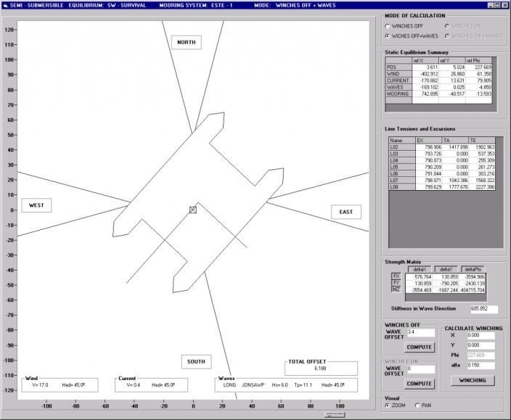Click the rel Y column header

click(x=451, y=60)
